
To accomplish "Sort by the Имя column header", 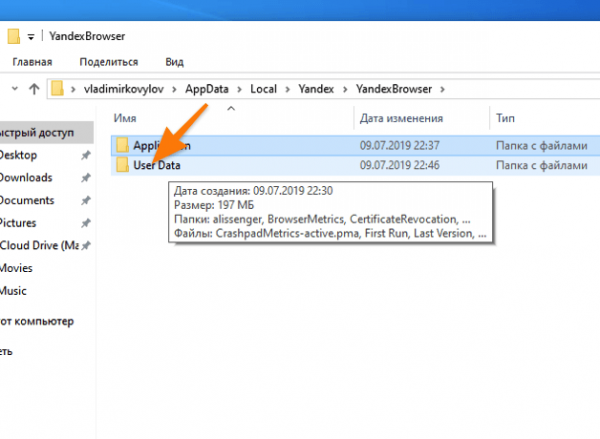I will click(x=125, y=118).
